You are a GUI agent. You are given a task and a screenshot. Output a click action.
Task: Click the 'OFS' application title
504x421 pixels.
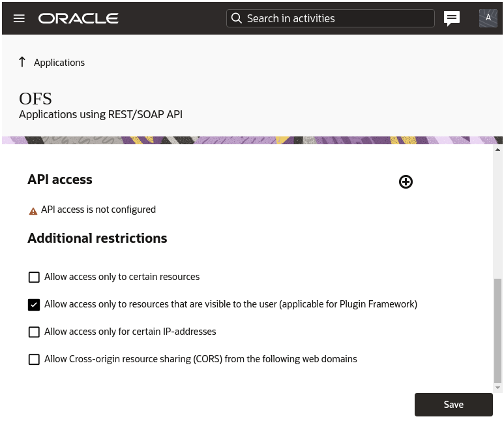pyautogui.click(x=35, y=99)
